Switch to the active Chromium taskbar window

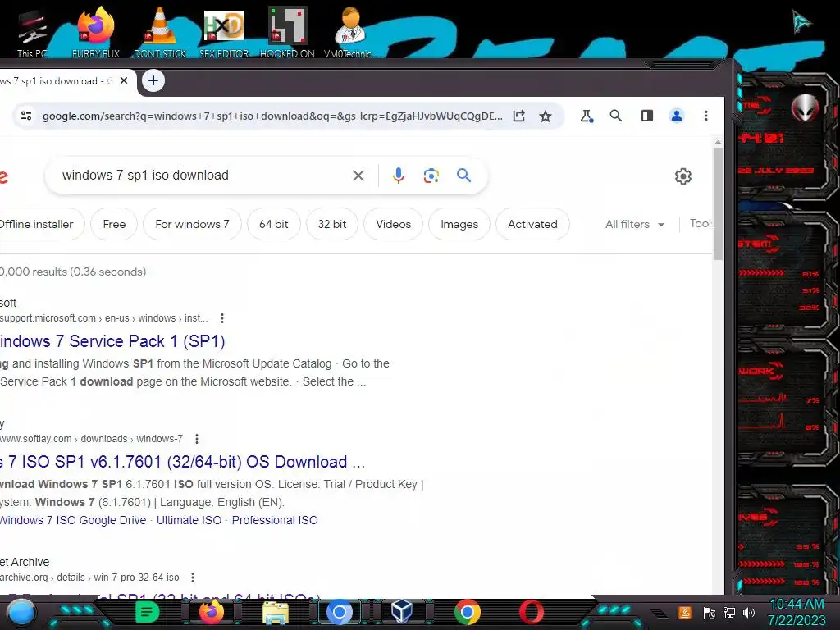click(x=339, y=612)
